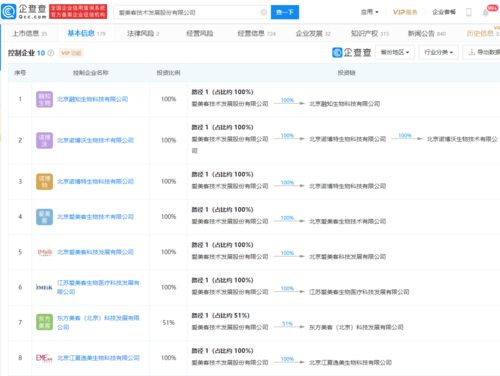Open the row 4 controlled company link
Viewport: 500px width, 376px height.
95,217
